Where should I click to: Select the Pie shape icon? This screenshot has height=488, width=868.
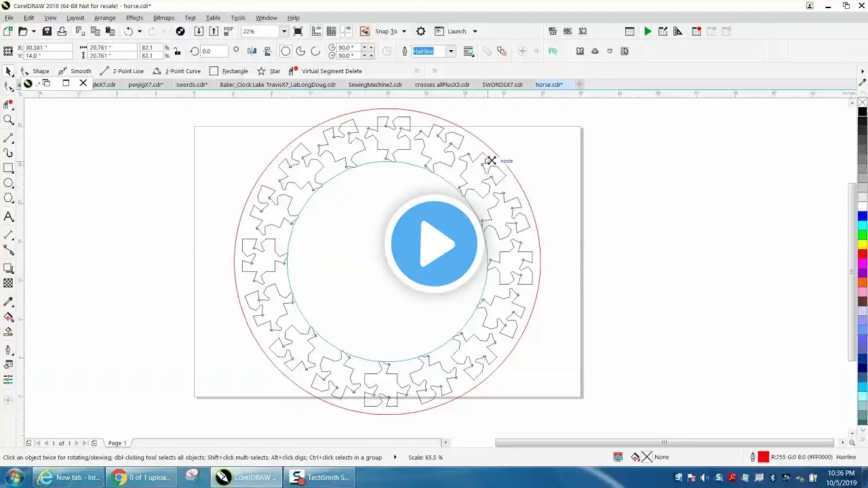click(300, 51)
